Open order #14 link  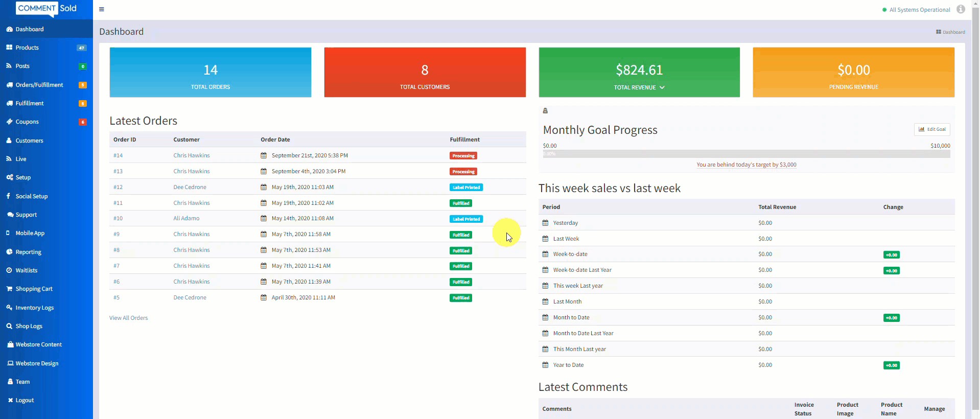coord(118,155)
